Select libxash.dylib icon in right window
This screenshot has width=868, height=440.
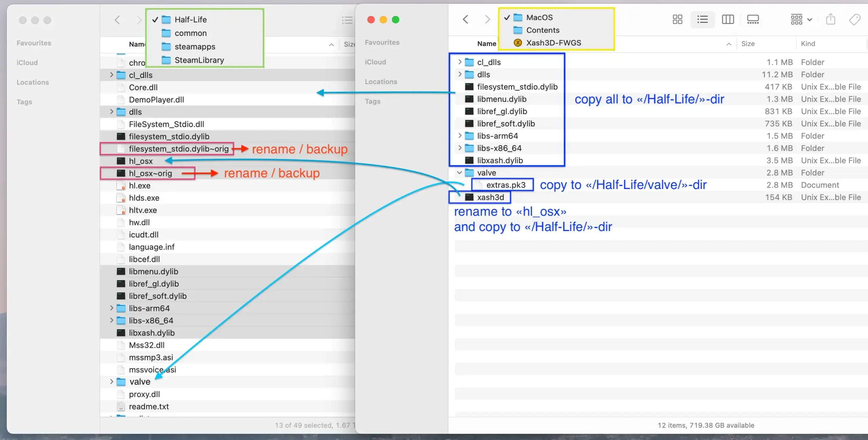pos(469,160)
